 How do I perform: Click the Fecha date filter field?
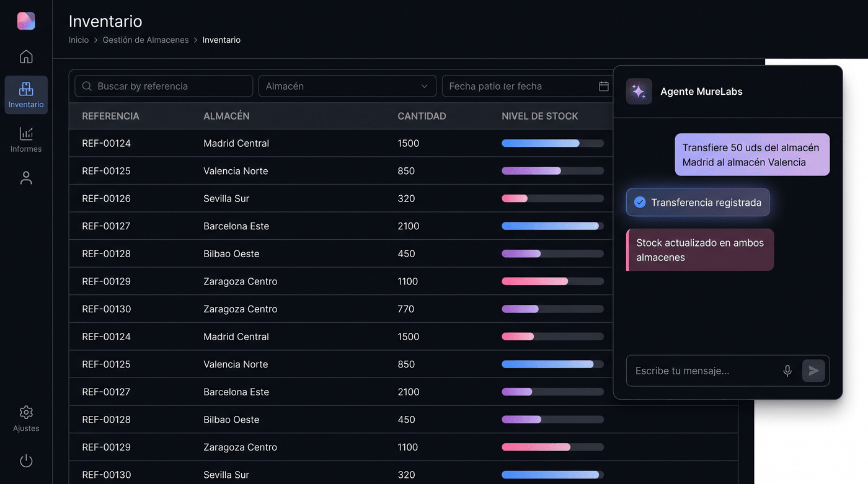[528, 86]
